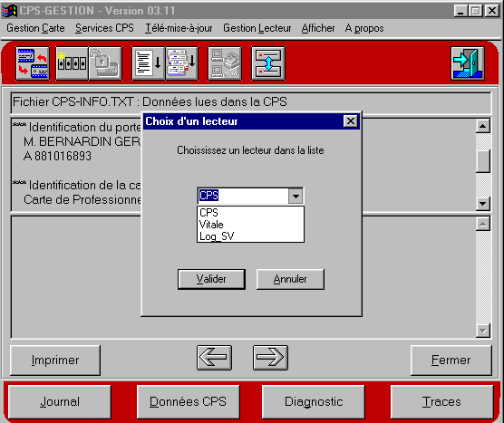The height and width of the screenshot is (423, 504).
Task: Open the Afficher menu
Action: pyautogui.click(x=318, y=28)
